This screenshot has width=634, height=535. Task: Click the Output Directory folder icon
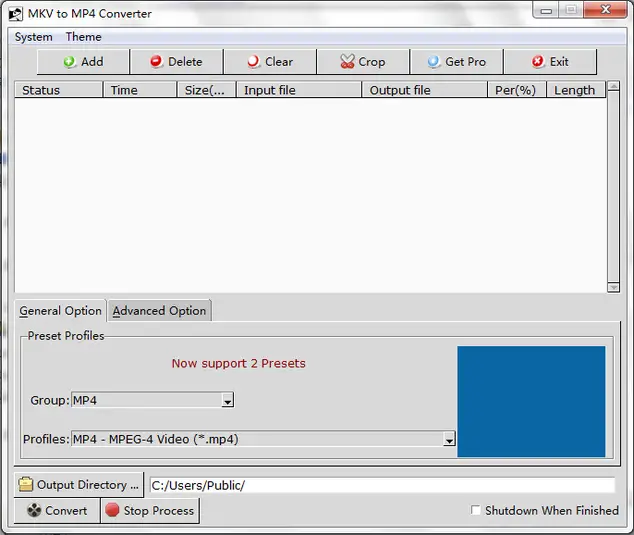tap(25, 484)
